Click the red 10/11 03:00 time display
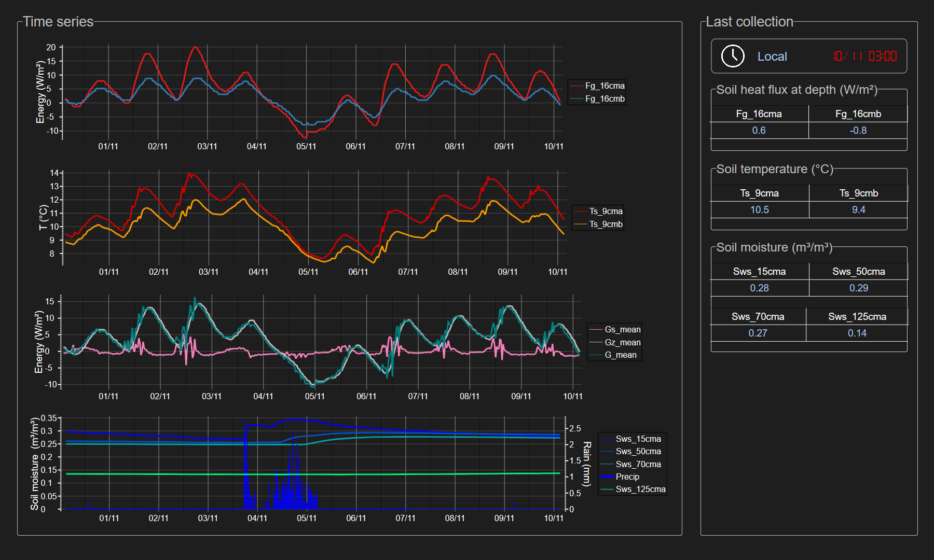Image resolution: width=934 pixels, height=560 pixels. [864, 56]
